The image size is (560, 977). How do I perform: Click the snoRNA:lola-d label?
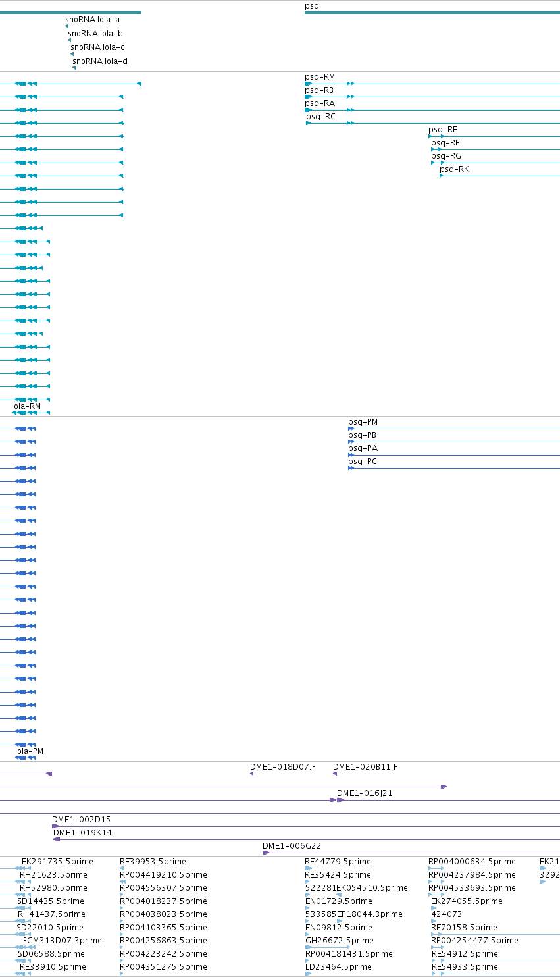(x=100, y=61)
